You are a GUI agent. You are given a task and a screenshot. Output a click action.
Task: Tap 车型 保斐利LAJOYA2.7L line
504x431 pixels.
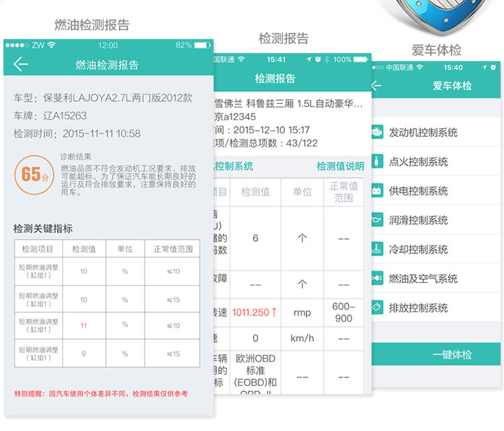click(x=103, y=97)
